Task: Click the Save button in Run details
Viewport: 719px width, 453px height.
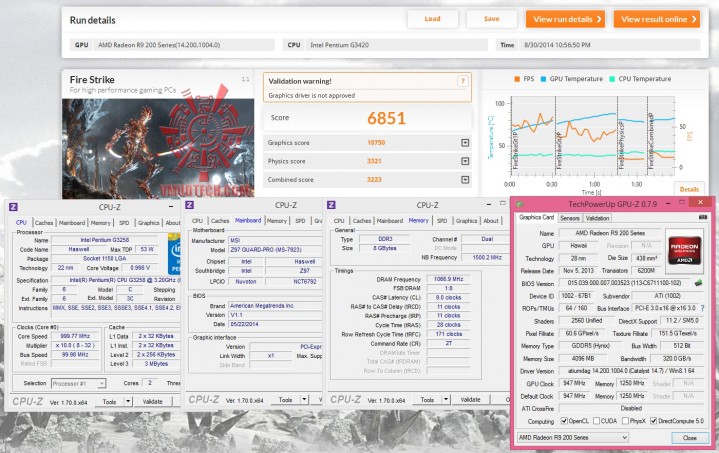Action: pyautogui.click(x=492, y=19)
